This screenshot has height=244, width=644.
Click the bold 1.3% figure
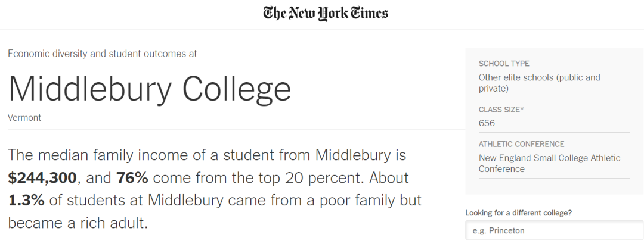click(x=26, y=201)
